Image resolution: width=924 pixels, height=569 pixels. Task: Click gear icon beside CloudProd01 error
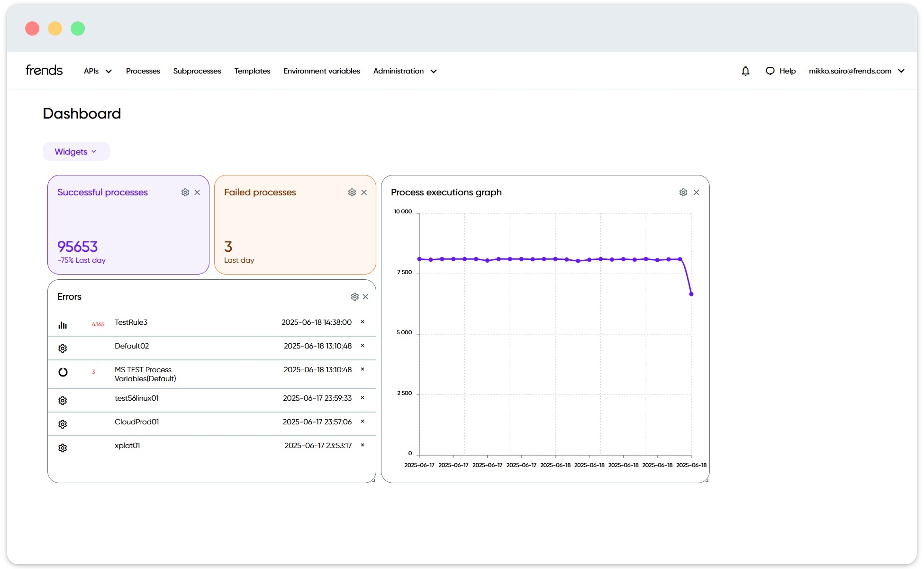click(x=63, y=424)
